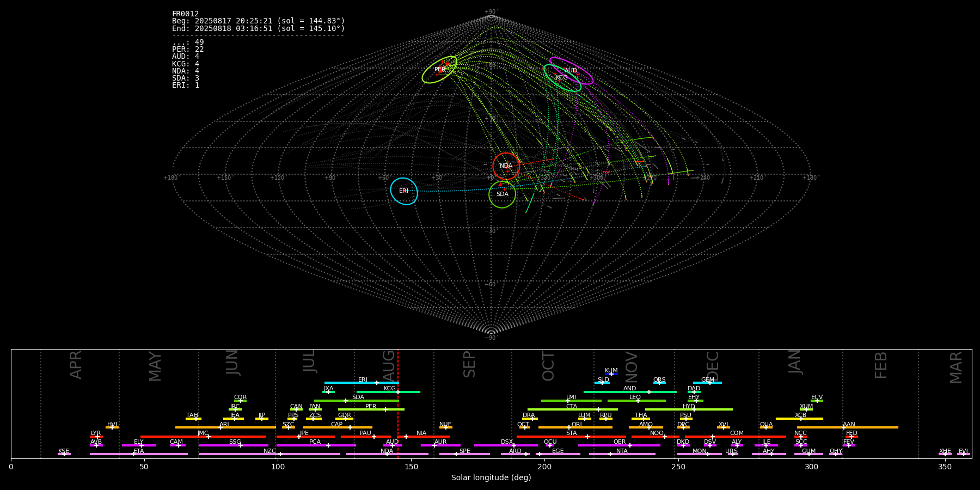Click the APR month label in timeline
This screenshot has width=980, height=490.
pos(76,365)
